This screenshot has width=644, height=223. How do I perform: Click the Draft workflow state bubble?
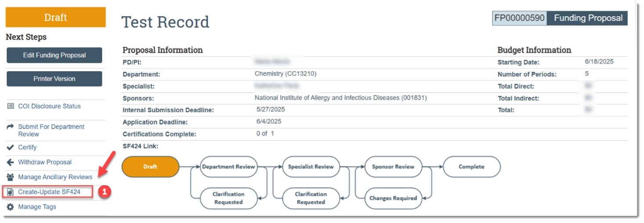pos(150,167)
